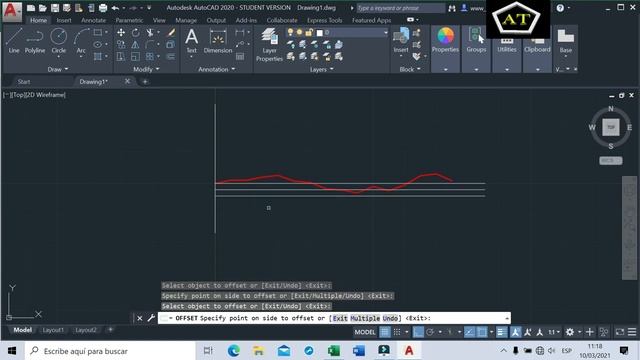Add a new drawing tab with plus
The height and width of the screenshot is (360, 640).
[145, 82]
